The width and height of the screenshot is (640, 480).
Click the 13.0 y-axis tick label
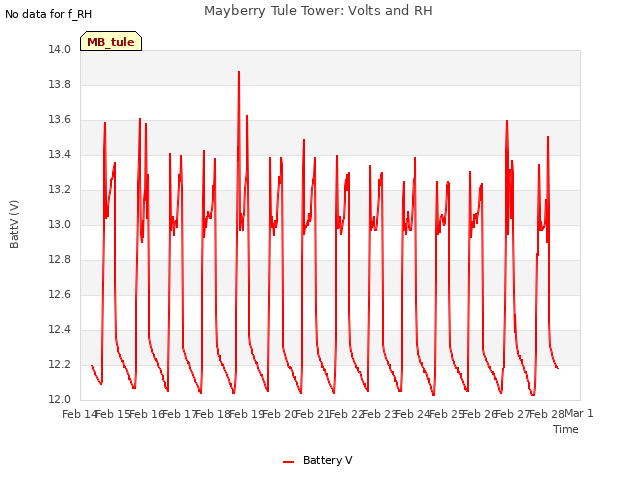[x=60, y=224]
